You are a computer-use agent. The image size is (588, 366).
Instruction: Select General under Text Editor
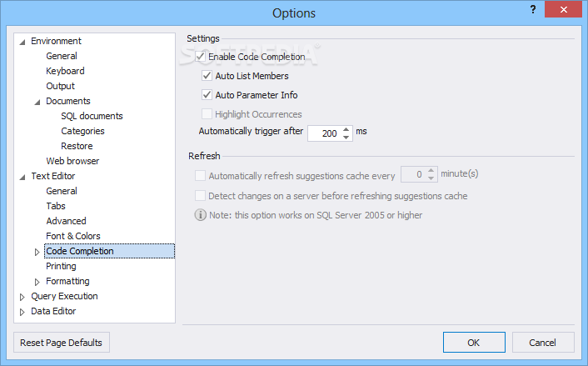[x=62, y=191]
